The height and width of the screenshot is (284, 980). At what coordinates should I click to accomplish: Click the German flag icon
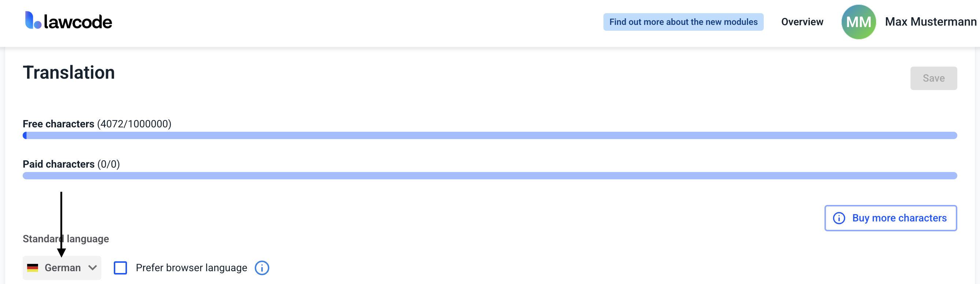click(33, 268)
